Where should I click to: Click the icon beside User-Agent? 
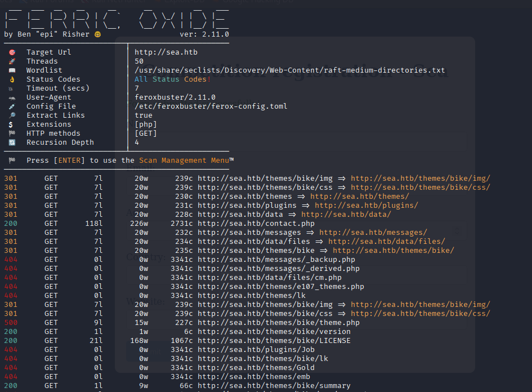(x=12, y=98)
